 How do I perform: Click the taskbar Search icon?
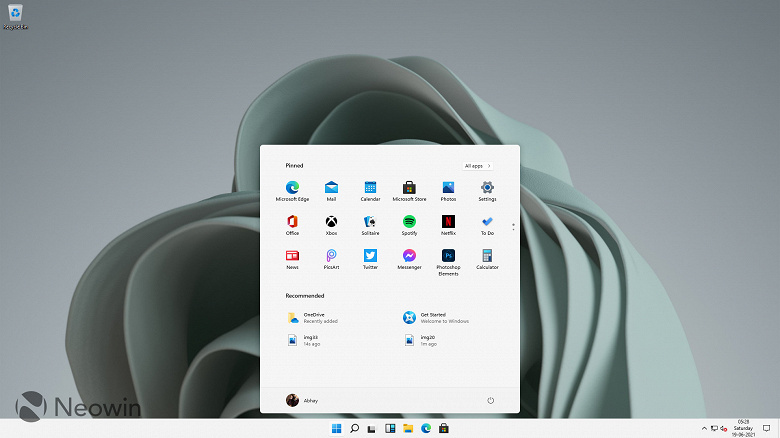pyautogui.click(x=354, y=429)
